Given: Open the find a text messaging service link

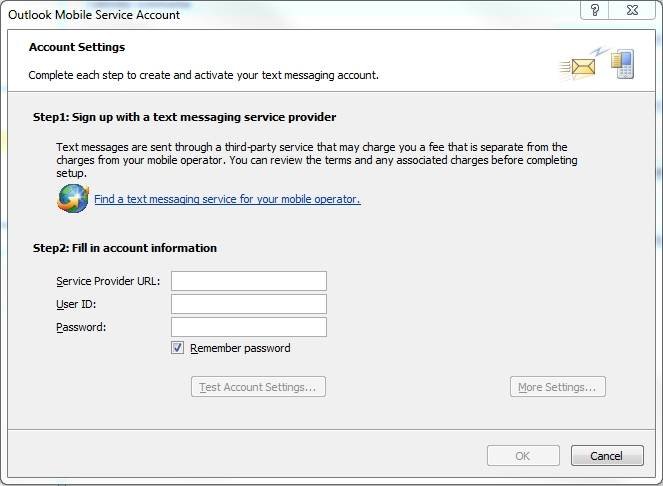Looking at the screenshot, I should pyautogui.click(x=227, y=199).
